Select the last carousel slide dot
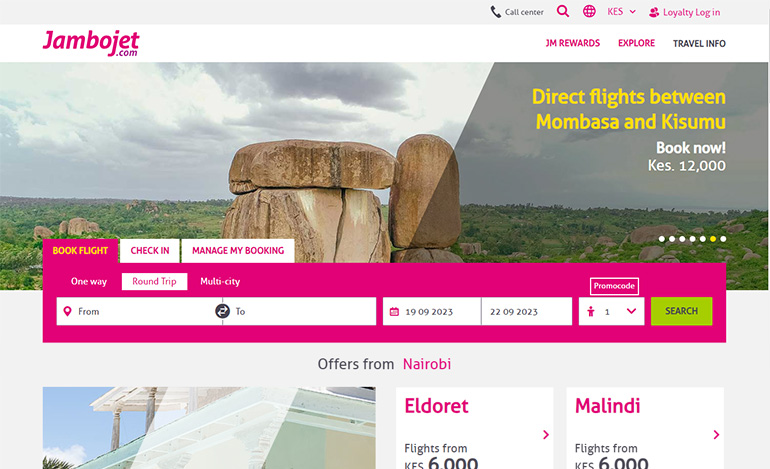 tap(723, 239)
